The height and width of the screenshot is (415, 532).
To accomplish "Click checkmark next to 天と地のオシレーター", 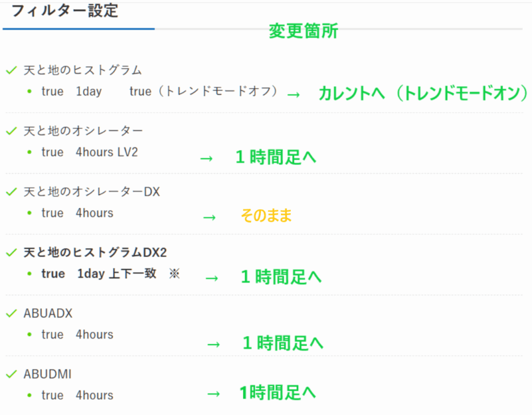I will 10,131.
